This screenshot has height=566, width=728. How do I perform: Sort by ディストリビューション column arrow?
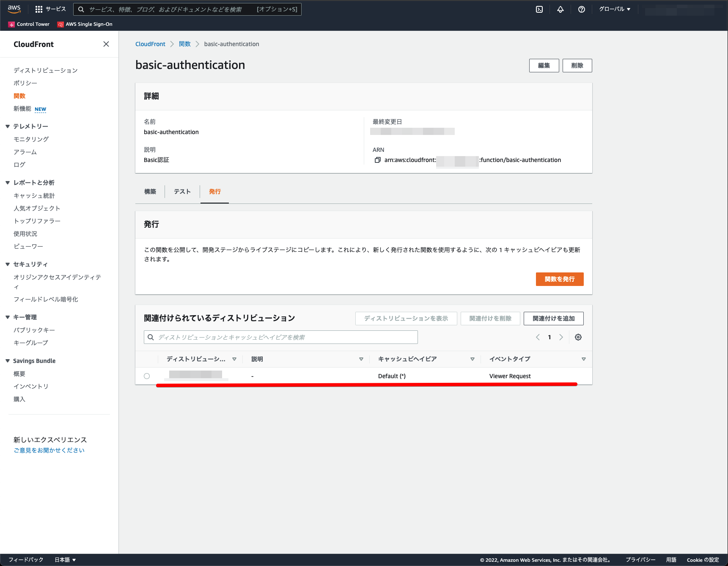click(234, 359)
